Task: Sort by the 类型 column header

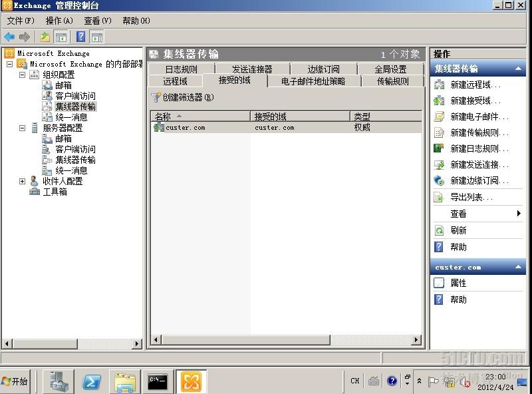Action: coord(386,116)
